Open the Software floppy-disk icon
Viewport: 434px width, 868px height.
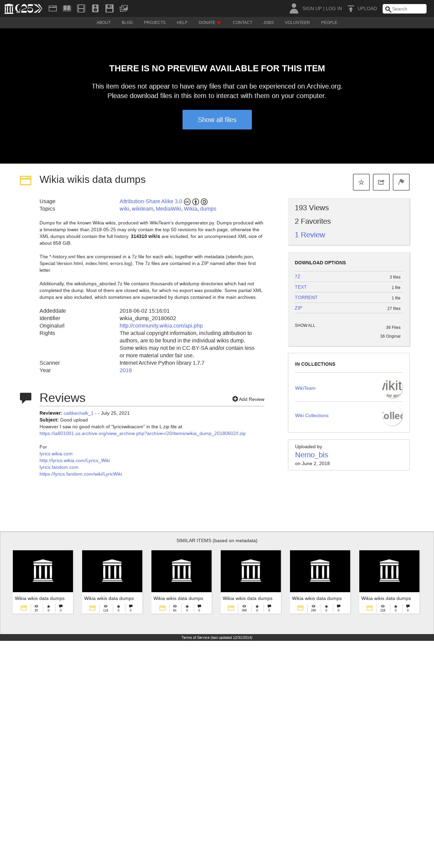[110, 8]
